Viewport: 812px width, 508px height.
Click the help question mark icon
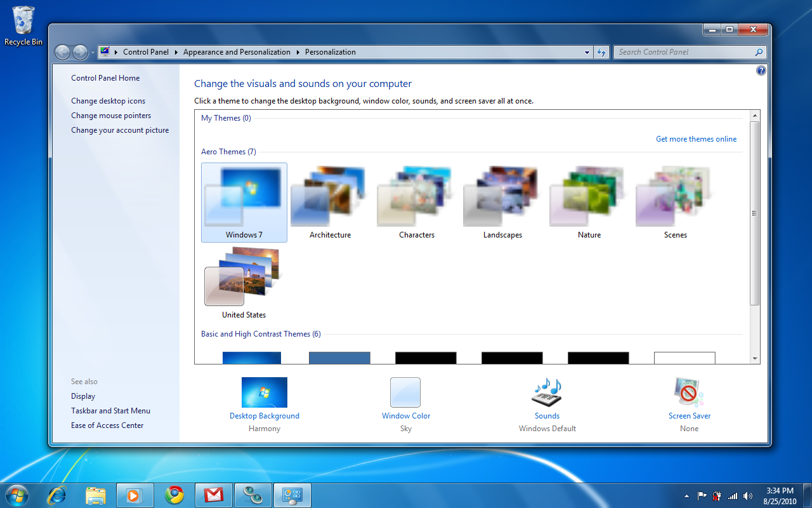coord(761,70)
